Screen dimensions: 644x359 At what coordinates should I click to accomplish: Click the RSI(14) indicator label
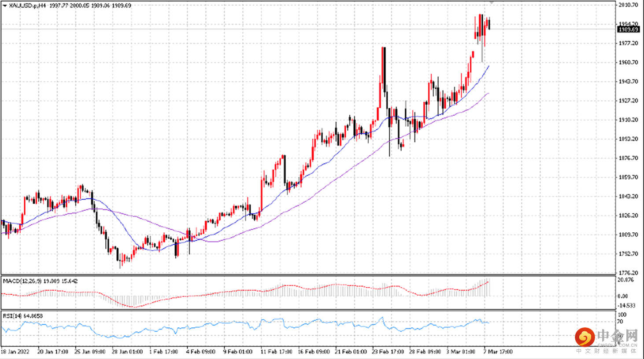12,316
